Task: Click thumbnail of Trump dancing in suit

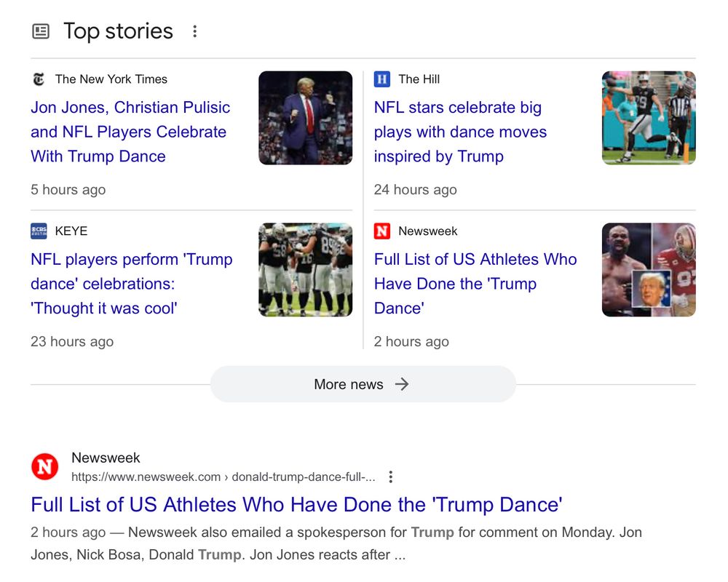Action: [x=306, y=118]
